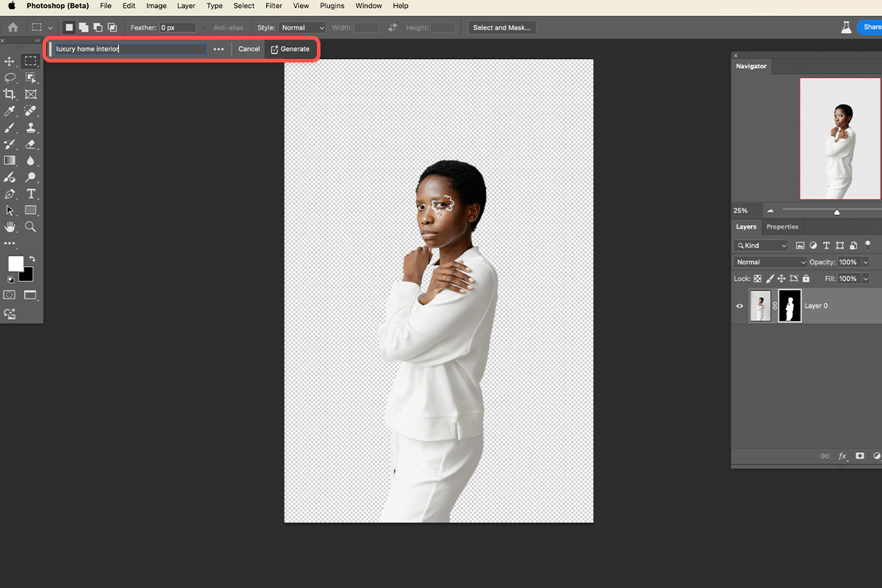Click the Generate button
This screenshot has height=588, width=882.
pos(290,49)
